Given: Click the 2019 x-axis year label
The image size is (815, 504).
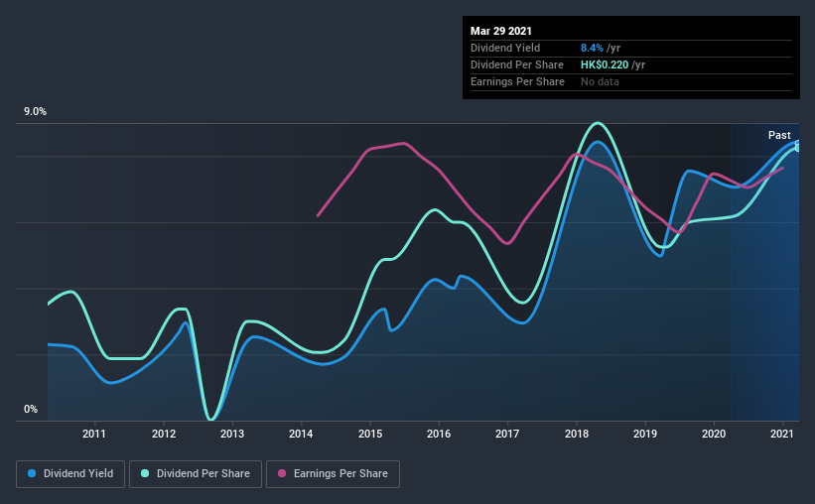Looking at the screenshot, I should tap(645, 434).
